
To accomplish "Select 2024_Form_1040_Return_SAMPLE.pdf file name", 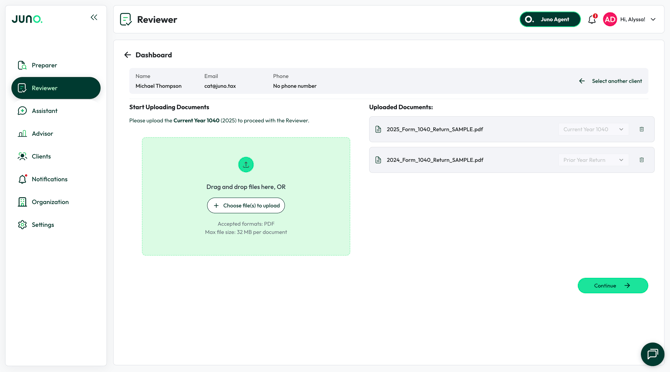I will point(435,160).
